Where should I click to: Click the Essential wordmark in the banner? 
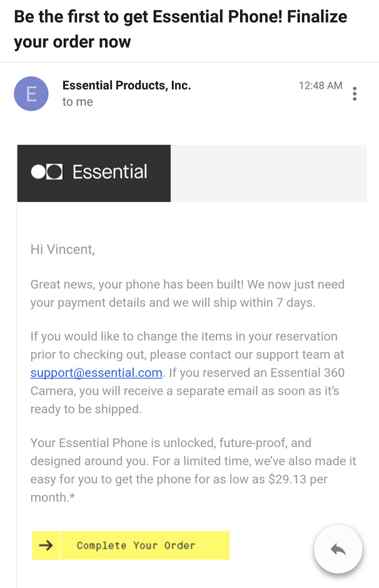[110, 172]
